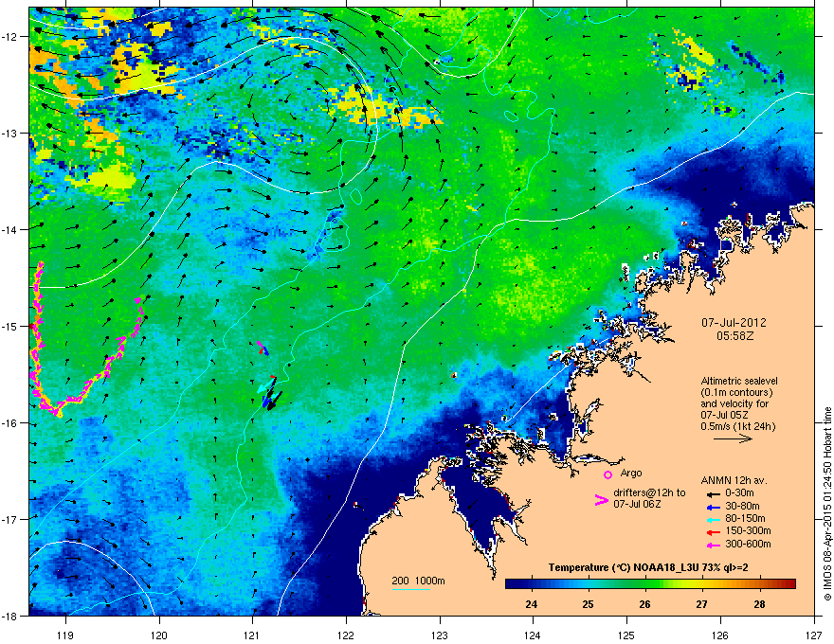The width and height of the screenshot is (834, 644).
Task: Click the longitude axis label '123'
Action: point(440,635)
